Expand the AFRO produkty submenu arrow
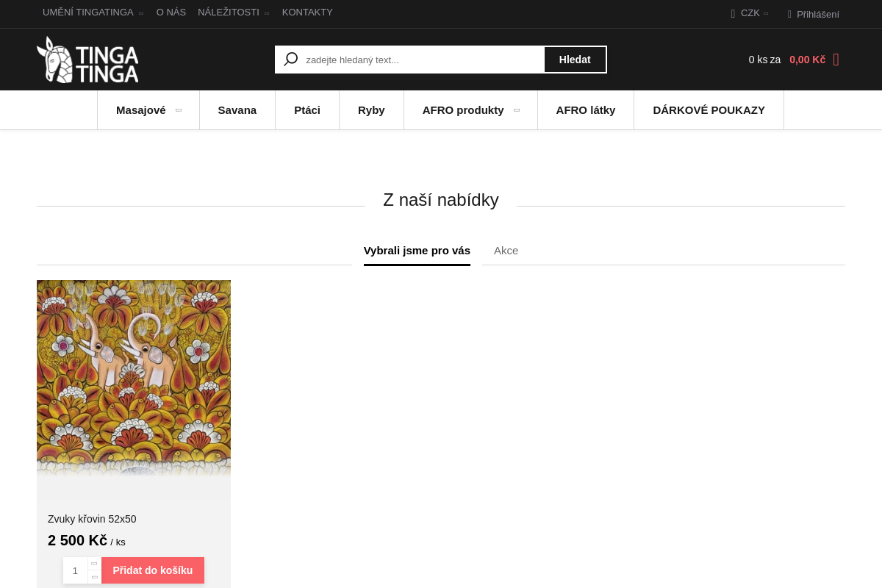Screen dimensions: 882x588 click(517, 110)
